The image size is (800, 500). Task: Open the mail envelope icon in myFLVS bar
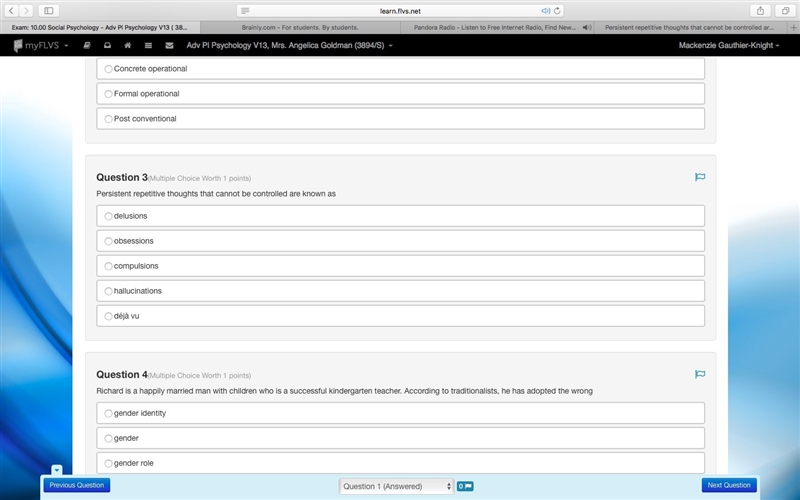point(169,45)
